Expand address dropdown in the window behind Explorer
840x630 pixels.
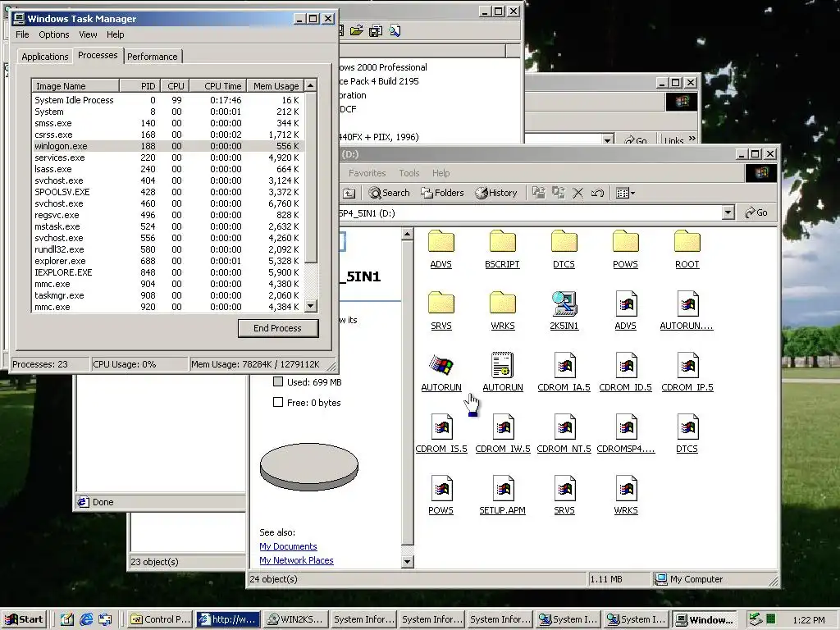(608, 139)
